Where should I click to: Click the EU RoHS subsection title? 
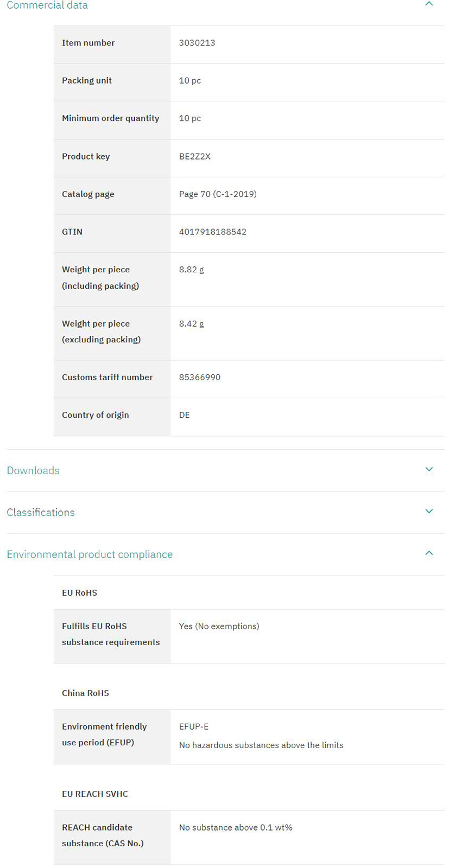point(79,593)
